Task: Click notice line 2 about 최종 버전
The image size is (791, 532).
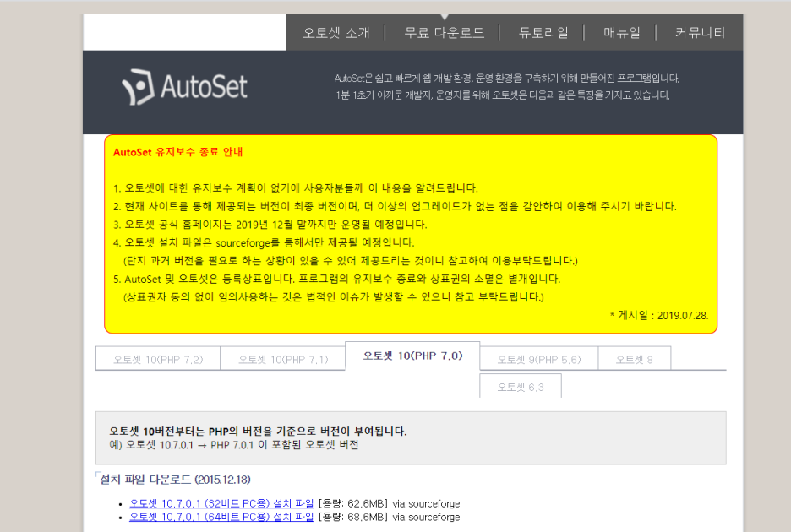Action: coord(395,206)
